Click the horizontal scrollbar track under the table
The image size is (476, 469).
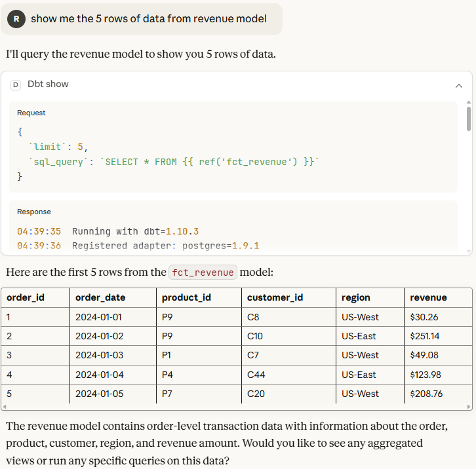tap(236, 407)
